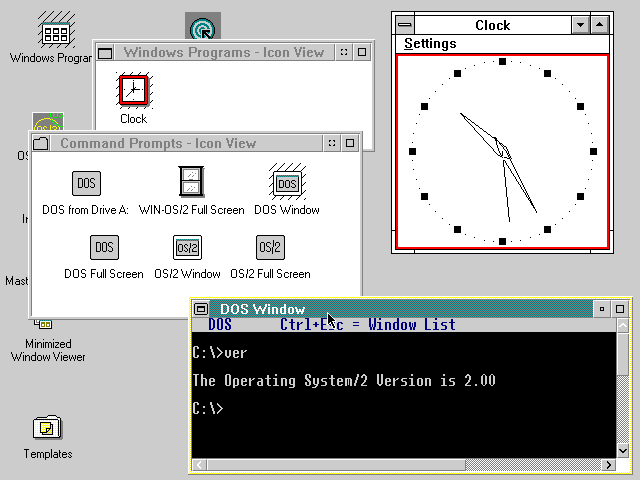Click the Clock window title bar

[x=493, y=25]
